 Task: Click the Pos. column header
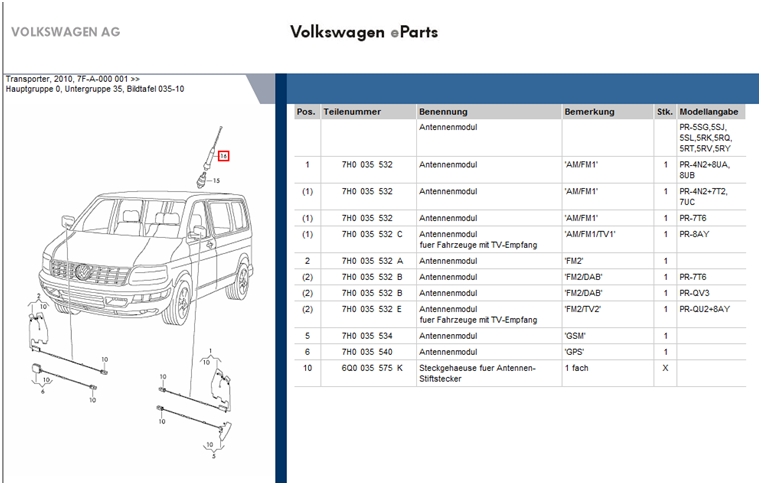[x=307, y=112]
